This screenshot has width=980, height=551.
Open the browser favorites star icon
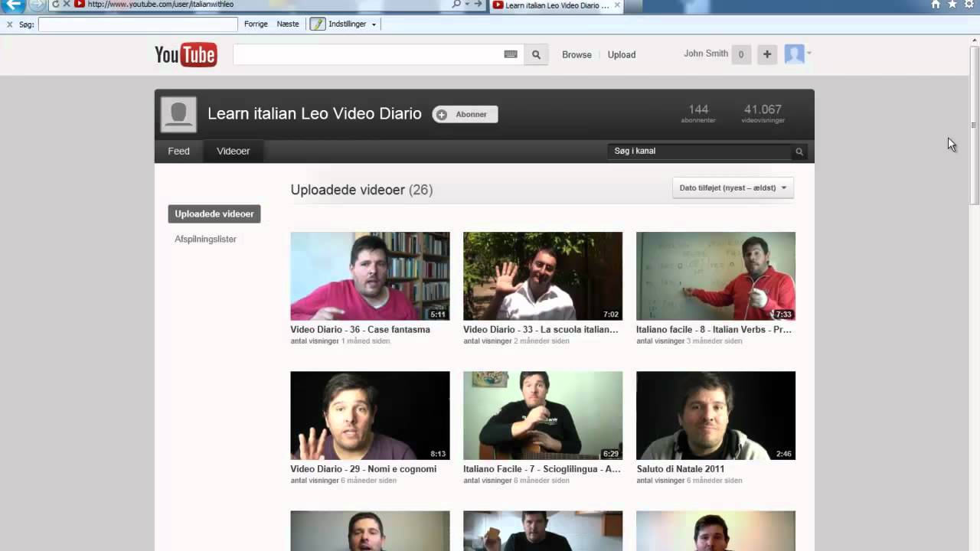(x=952, y=5)
